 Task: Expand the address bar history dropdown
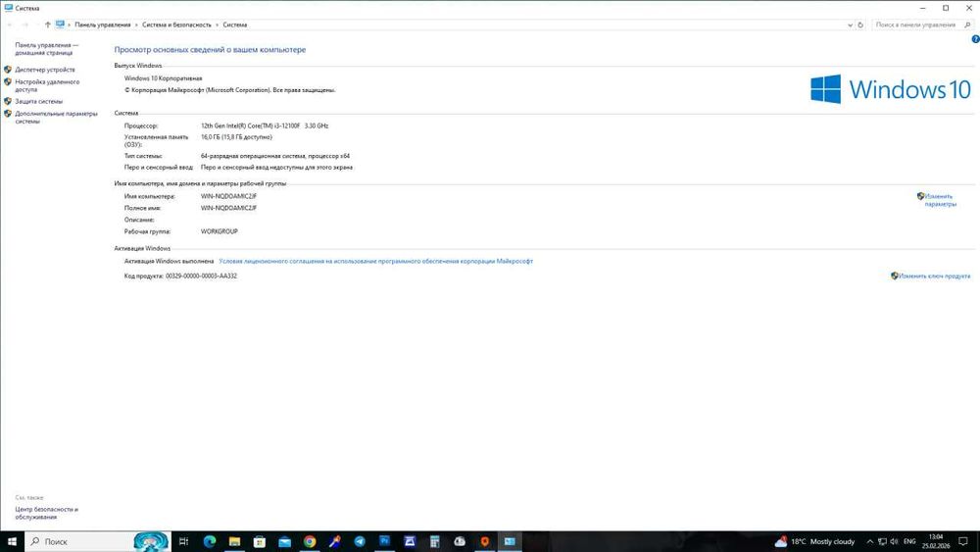[x=850, y=25]
